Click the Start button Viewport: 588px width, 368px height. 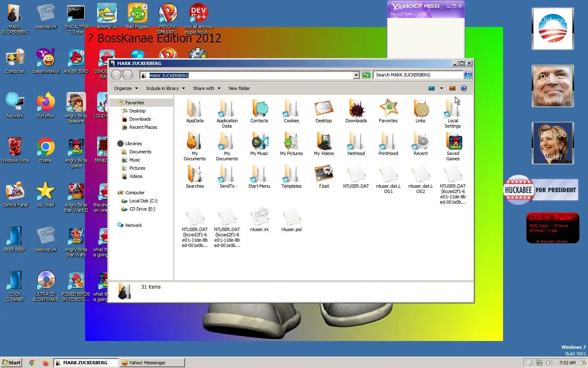pos(11,363)
